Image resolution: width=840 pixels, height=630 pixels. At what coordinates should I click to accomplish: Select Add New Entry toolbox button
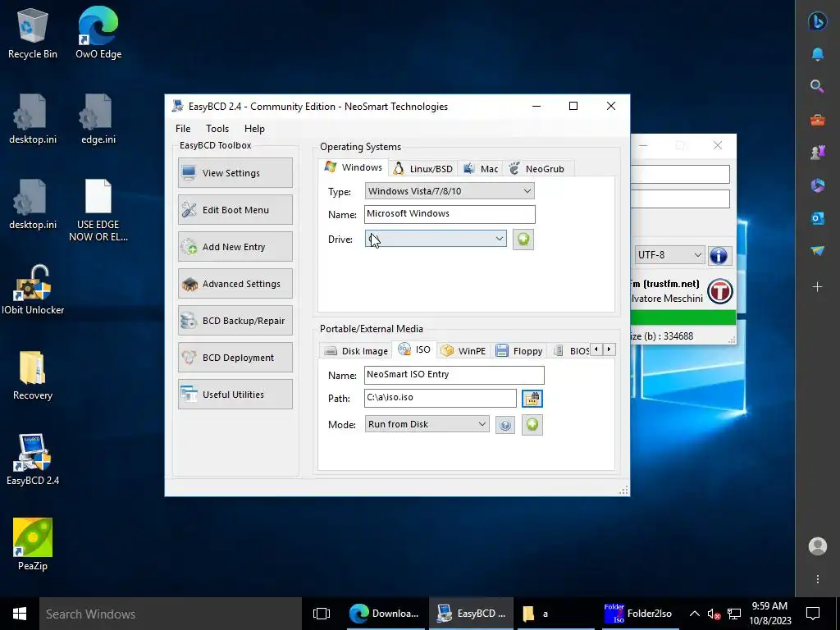(x=235, y=246)
